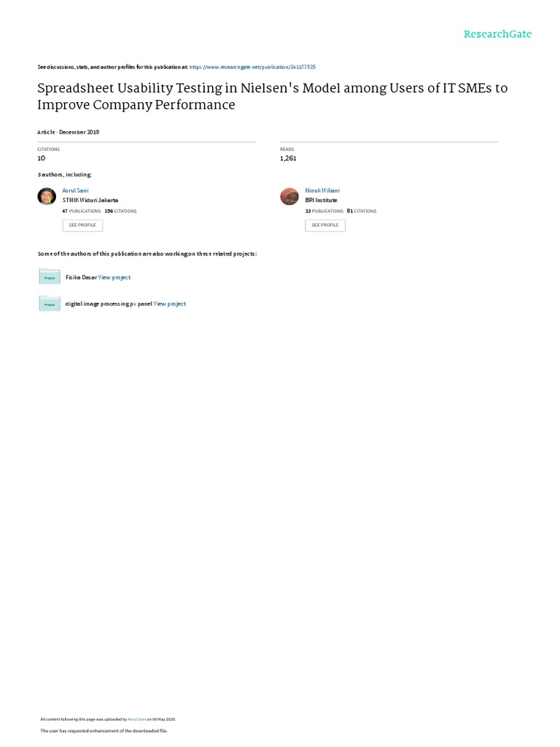Click Asrul Sani's 47 publications count
Screen dimensions: 560x747
82,211
